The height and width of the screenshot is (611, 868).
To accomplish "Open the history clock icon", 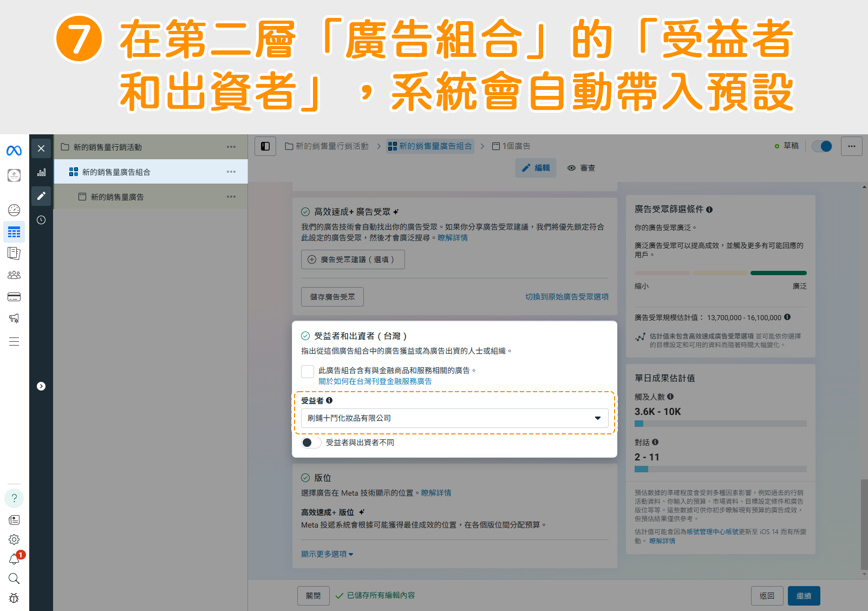I will (x=41, y=220).
